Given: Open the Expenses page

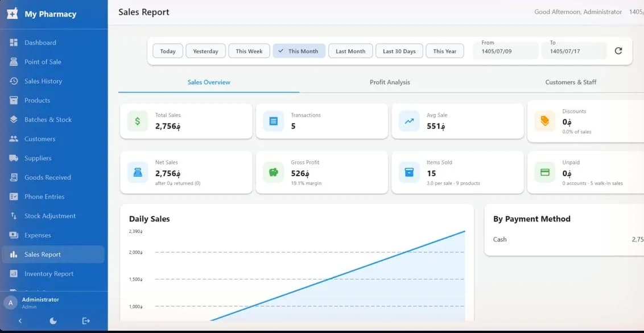Looking at the screenshot, I should (53, 235).
